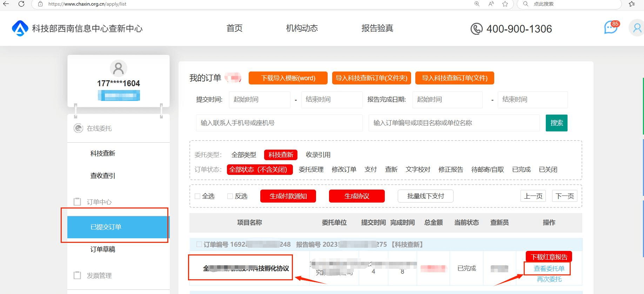Click the favorites star icon in address bar
This screenshot has height=294, width=644.
pyautogui.click(x=505, y=4)
